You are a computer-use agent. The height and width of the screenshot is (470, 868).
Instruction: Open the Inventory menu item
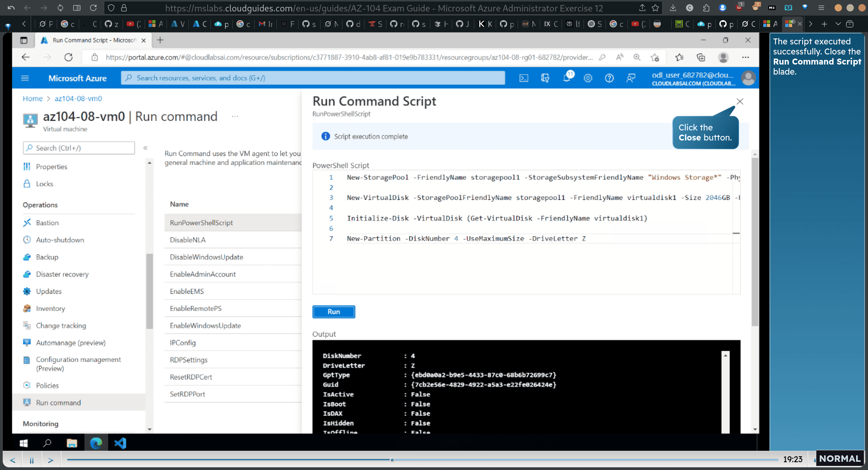point(50,308)
